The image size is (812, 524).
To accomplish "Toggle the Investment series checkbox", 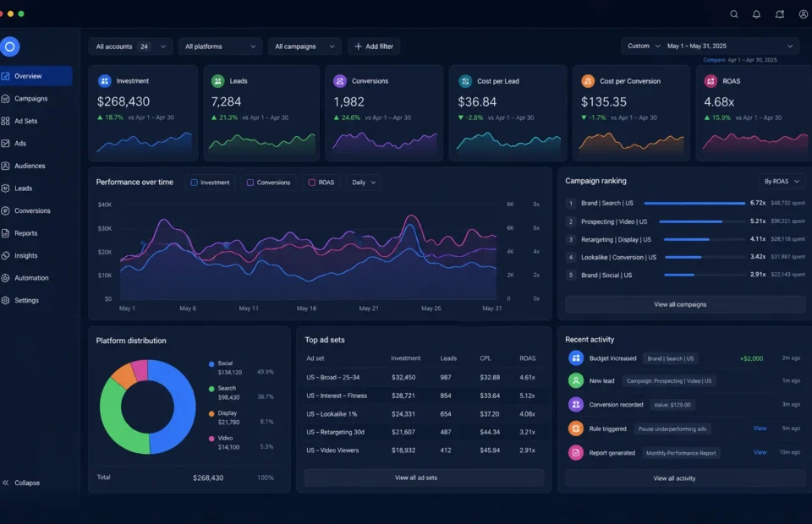I will point(195,183).
